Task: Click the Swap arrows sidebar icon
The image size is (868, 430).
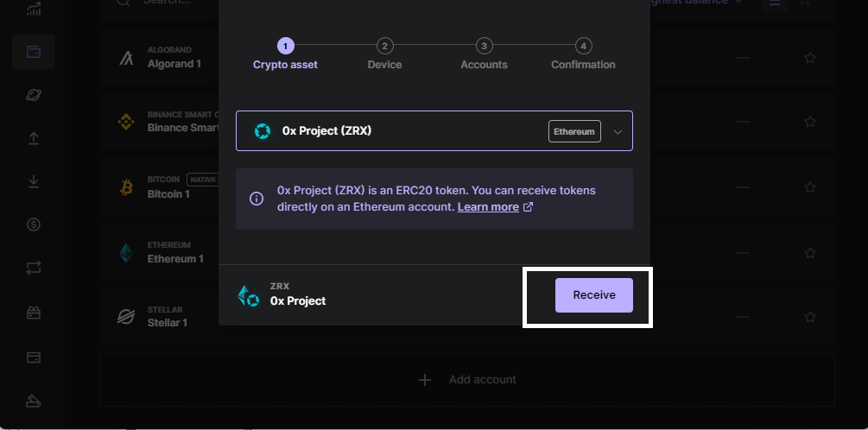Action: (34, 269)
